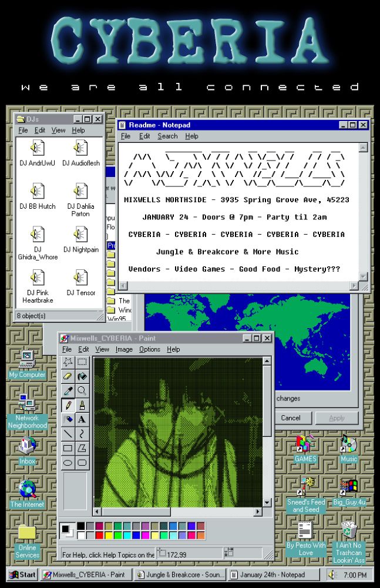380x588 pixels.
Task: Pick the Text tool in Paint
Action: tap(82, 419)
